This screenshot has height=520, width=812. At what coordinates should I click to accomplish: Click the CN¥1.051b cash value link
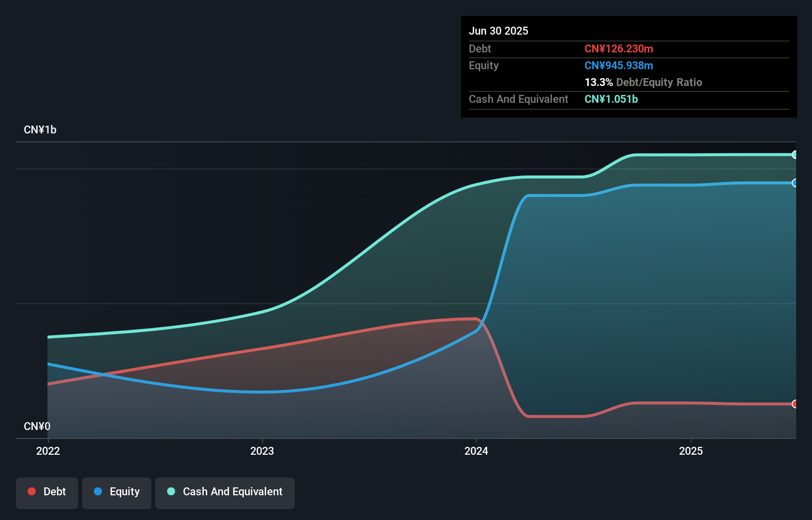click(611, 99)
